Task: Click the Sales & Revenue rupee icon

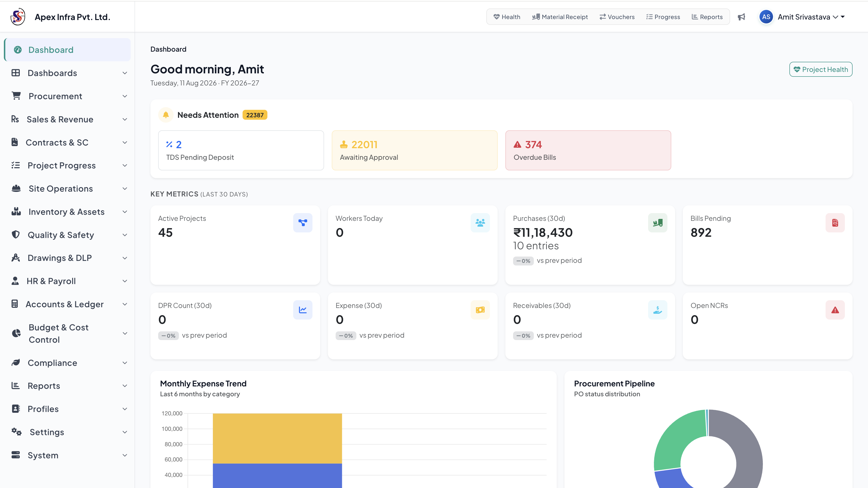Action: tap(15, 119)
